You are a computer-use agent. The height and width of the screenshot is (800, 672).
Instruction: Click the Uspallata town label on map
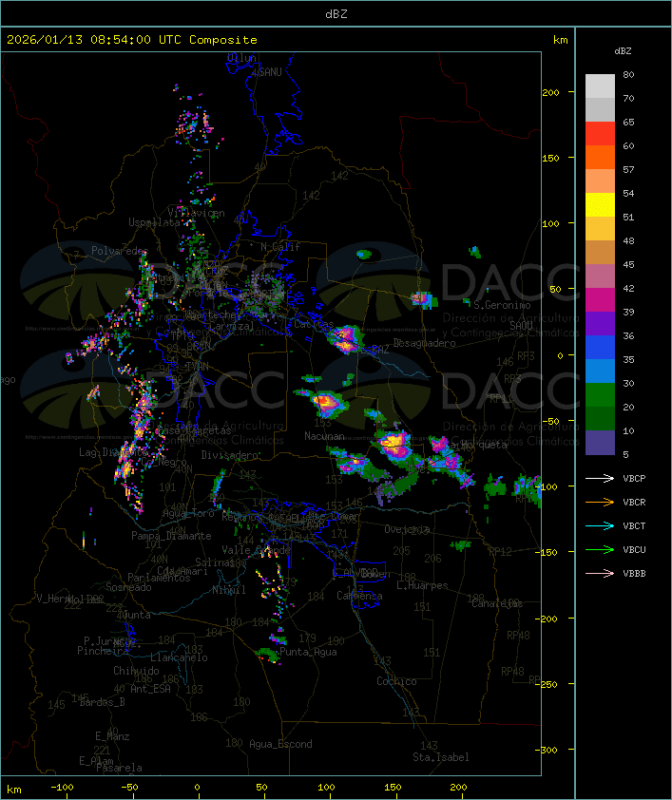(x=153, y=222)
